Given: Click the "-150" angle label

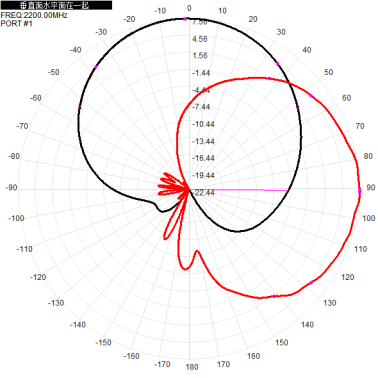Looking at the screenshot, I should 103,343.
